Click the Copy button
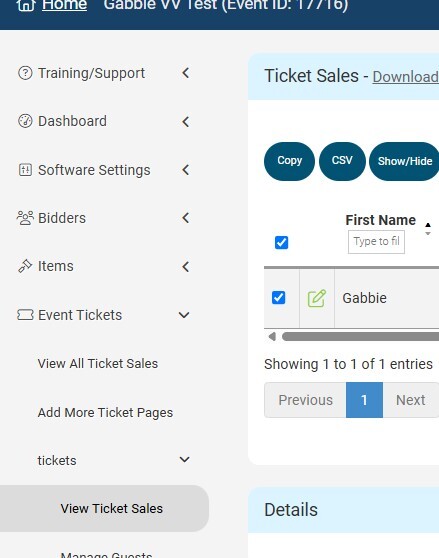The width and height of the screenshot is (439, 558). (290, 161)
